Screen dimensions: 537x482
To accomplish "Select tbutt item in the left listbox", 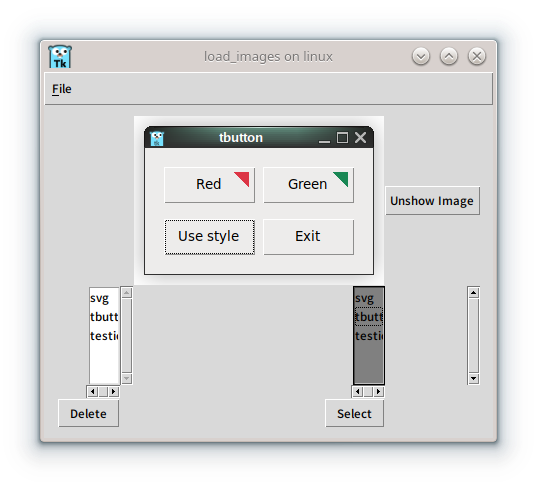I will (104, 317).
